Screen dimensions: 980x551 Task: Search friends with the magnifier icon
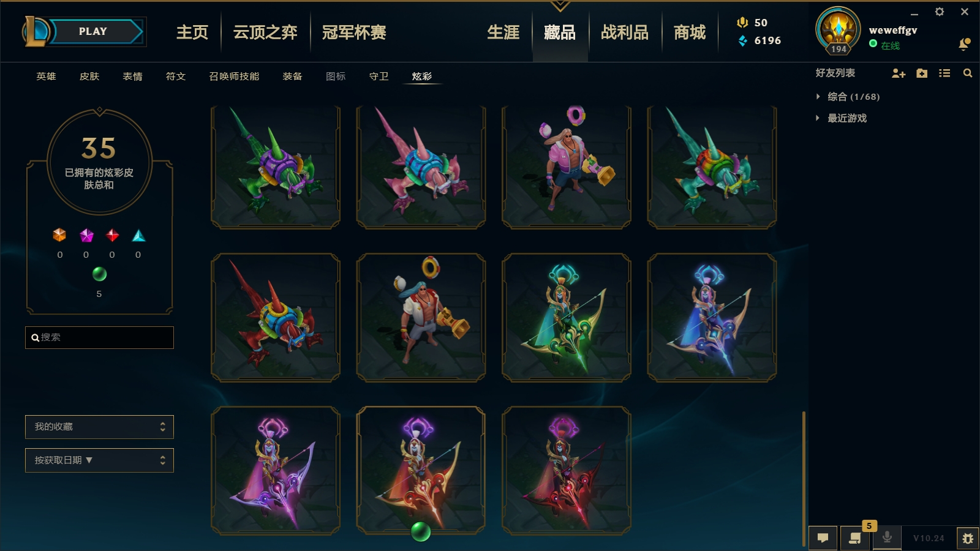[x=968, y=73]
